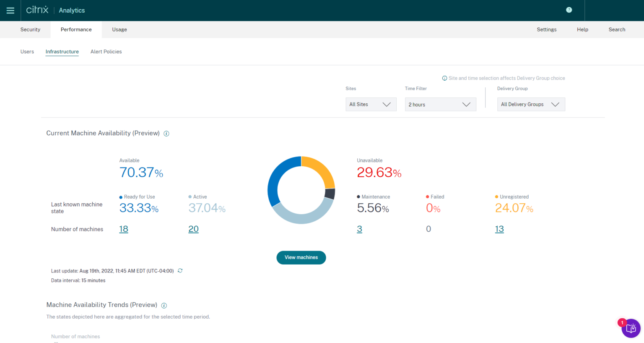Expand the All Delivery Groups dropdown
The height and width of the screenshot is (343, 644).
pyautogui.click(x=531, y=104)
